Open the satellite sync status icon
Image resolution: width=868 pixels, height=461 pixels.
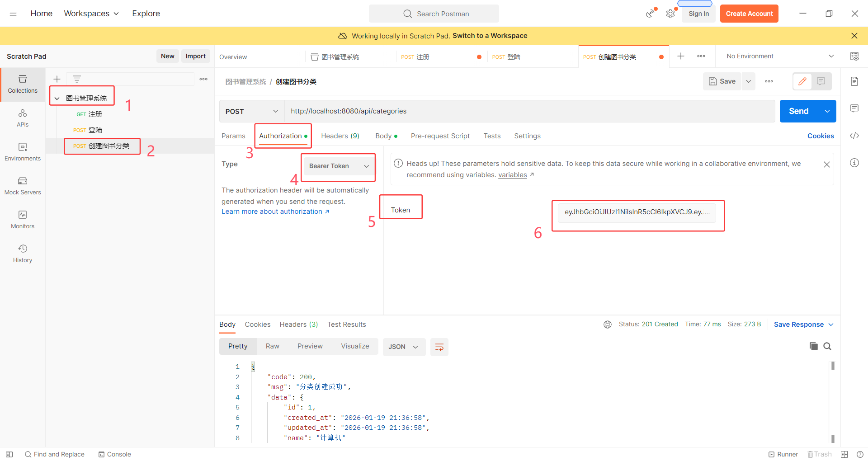point(650,14)
